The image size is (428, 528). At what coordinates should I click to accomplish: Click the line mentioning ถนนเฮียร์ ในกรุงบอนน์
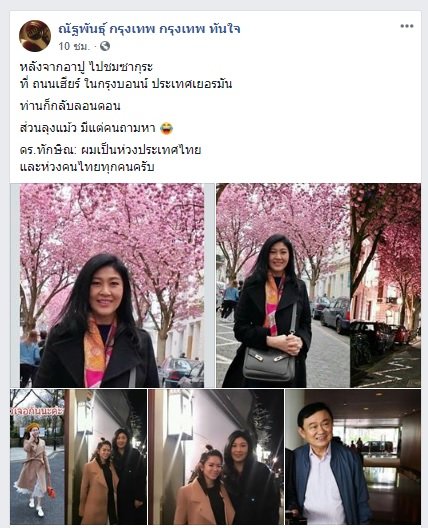pyautogui.click(x=126, y=84)
